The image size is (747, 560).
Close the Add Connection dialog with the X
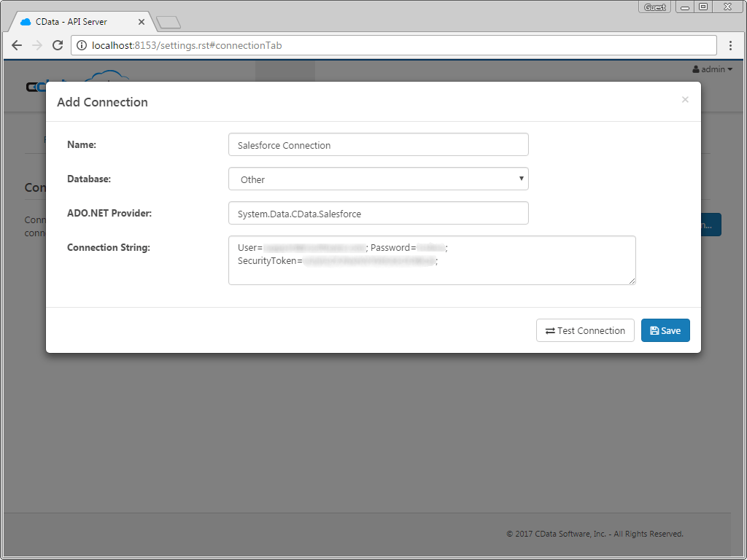coord(685,100)
